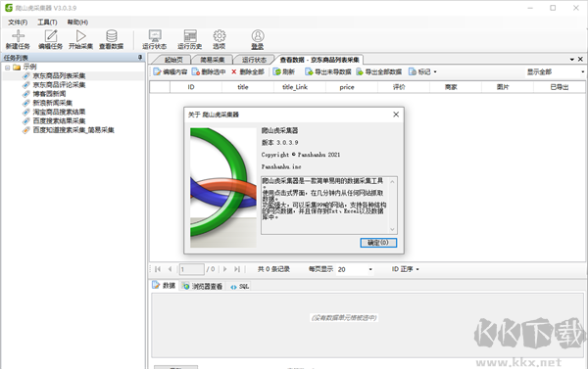
Task: Pin the 任务列表 panel
Action: (140, 58)
